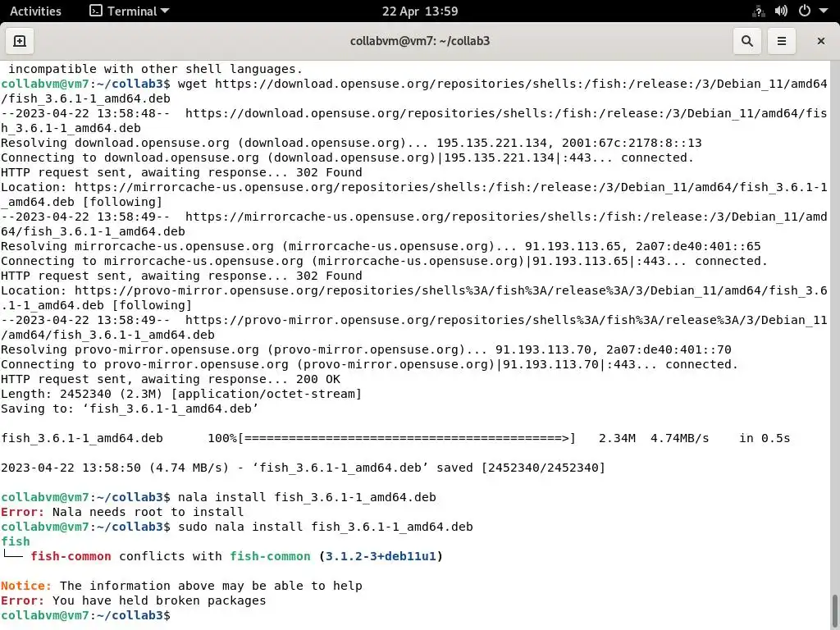This screenshot has height=630, width=840.
Task: Click the '200 OK' response line
Action: coord(171,379)
